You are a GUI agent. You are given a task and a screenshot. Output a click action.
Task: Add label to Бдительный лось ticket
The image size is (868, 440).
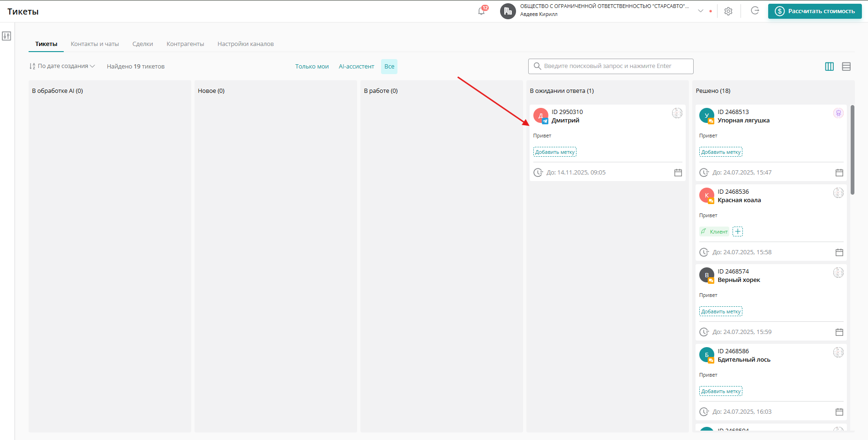[720, 391]
